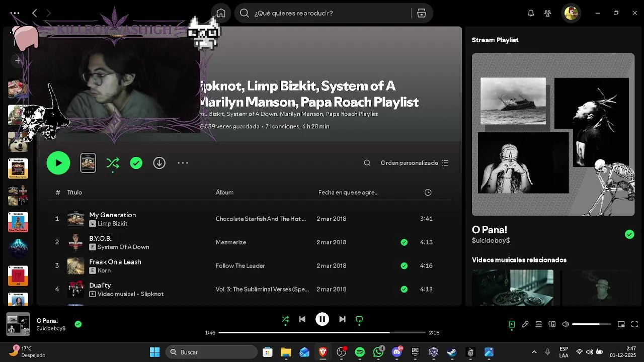Toggle saved checkmark in the now-playing bar
This screenshot has height=362, width=644.
tap(78, 324)
